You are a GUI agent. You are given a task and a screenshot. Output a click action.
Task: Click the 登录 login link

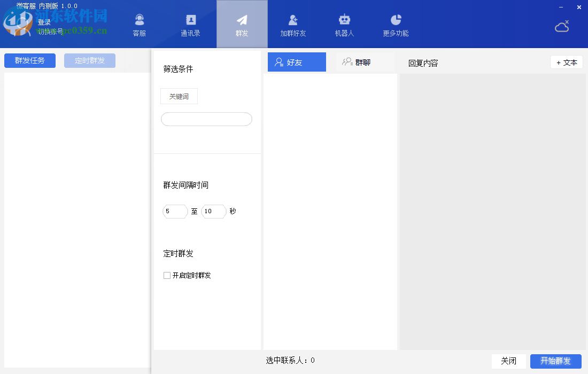(44, 22)
